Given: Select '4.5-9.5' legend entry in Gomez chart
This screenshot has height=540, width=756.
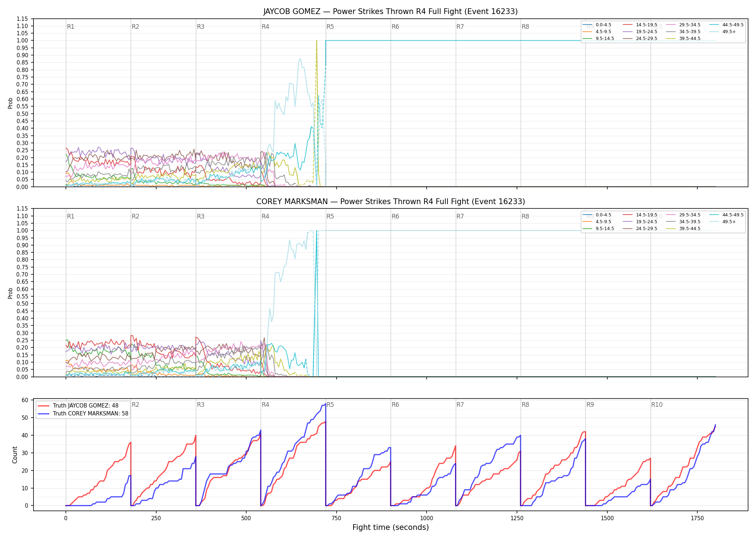Looking at the screenshot, I should coord(597,32).
